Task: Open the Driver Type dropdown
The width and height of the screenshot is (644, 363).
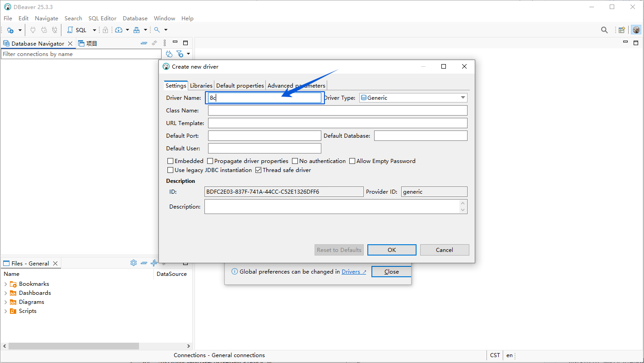Action: pyautogui.click(x=413, y=98)
